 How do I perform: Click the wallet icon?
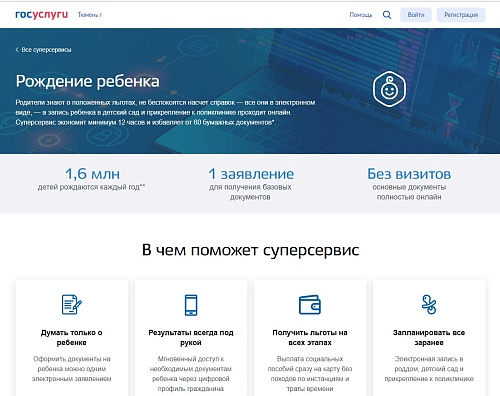point(310,305)
